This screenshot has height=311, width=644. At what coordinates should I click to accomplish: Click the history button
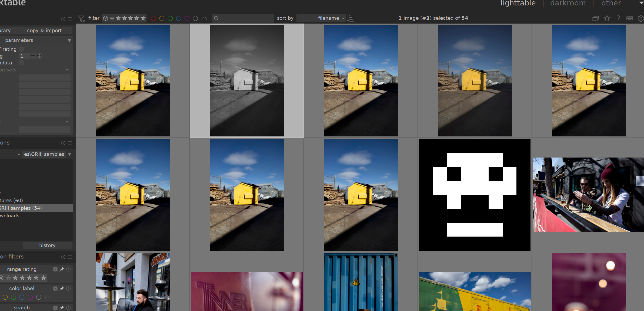coord(47,245)
